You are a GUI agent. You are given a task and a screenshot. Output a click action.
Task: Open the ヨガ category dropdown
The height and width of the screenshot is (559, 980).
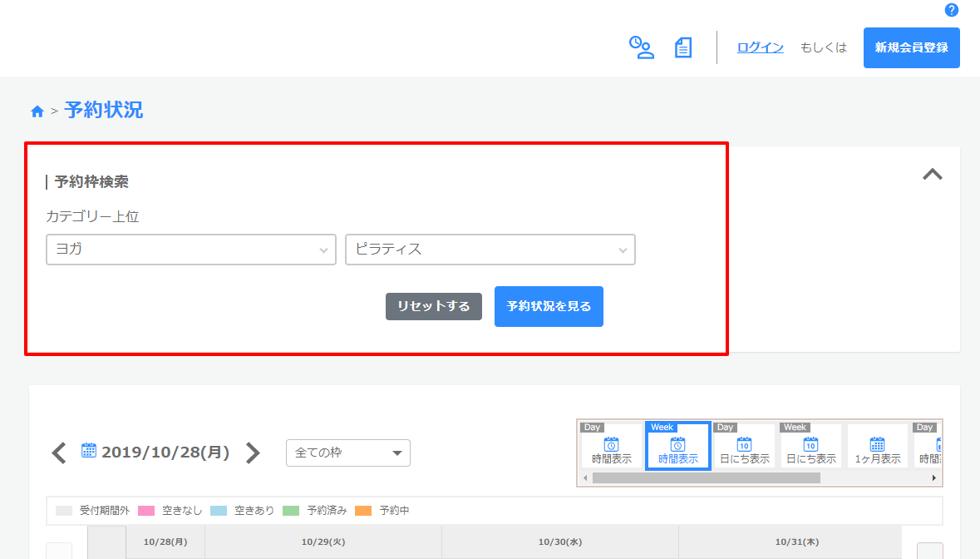point(191,250)
